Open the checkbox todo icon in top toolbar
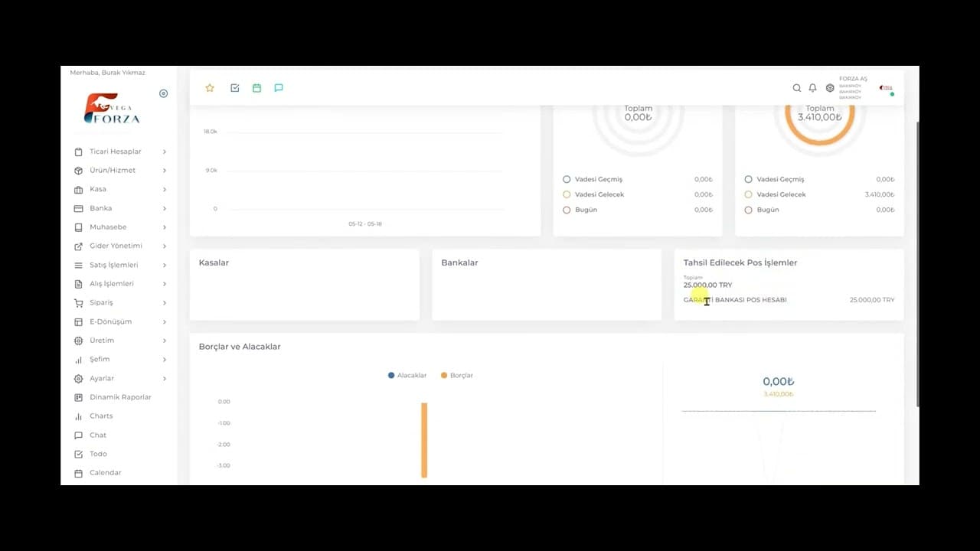Screen dimensions: 980x551 click(x=235, y=88)
